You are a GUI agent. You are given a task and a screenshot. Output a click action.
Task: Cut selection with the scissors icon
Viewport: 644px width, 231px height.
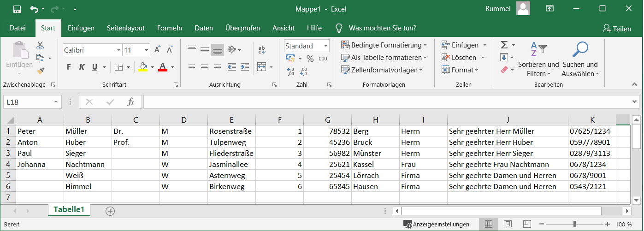(40, 46)
